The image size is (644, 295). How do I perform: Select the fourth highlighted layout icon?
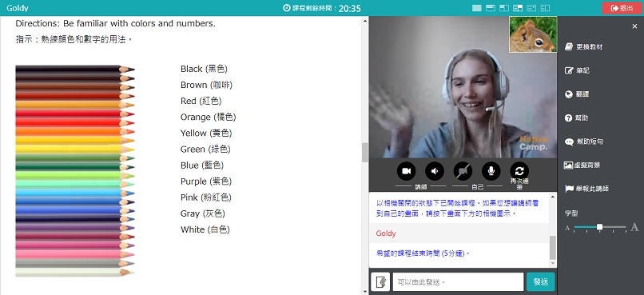tap(518, 8)
